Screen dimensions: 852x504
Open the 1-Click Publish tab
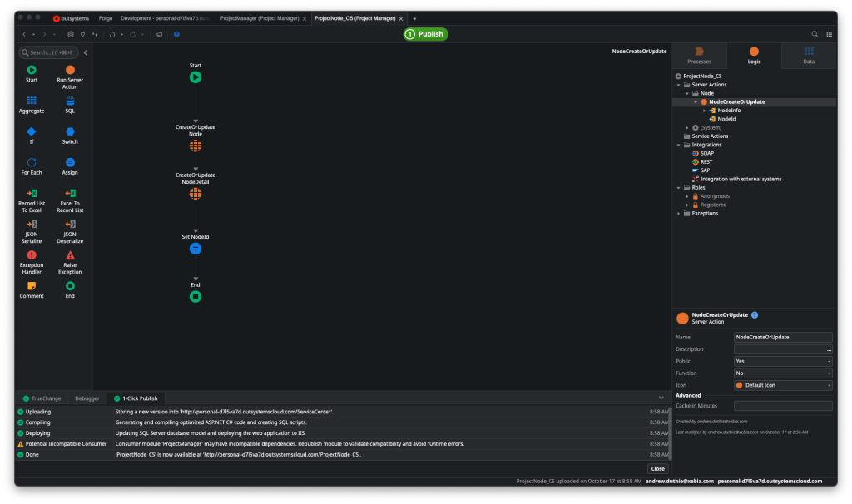[x=136, y=398]
